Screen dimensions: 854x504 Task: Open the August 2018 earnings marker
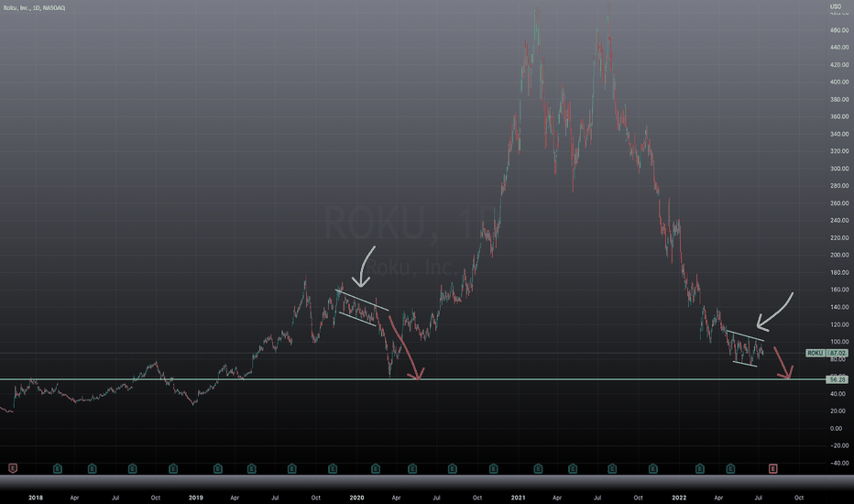pyautogui.click(x=132, y=468)
